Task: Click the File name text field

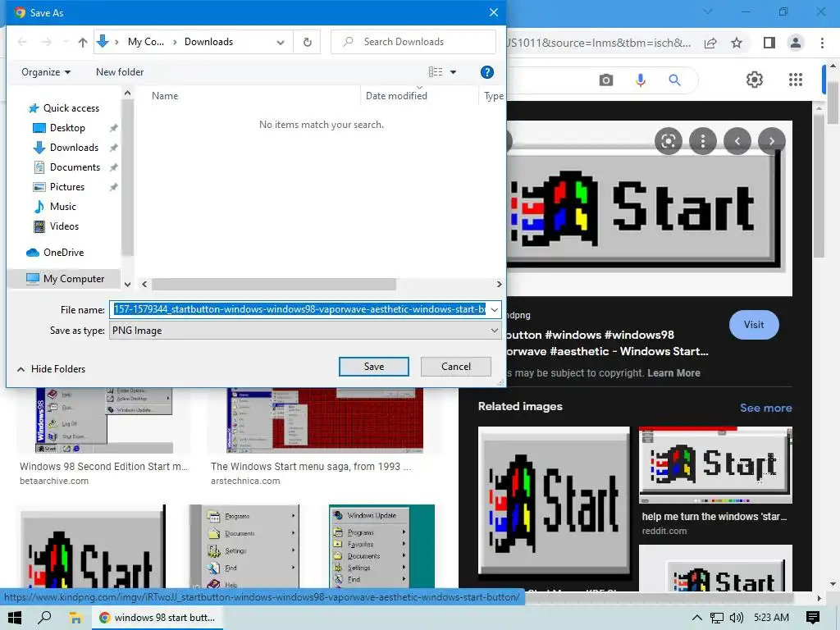Action: coord(299,309)
